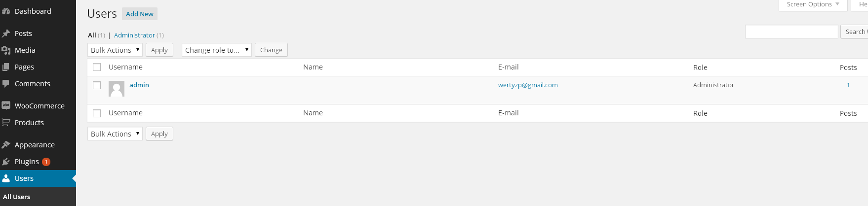Filter by the Administrator link

click(134, 35)
